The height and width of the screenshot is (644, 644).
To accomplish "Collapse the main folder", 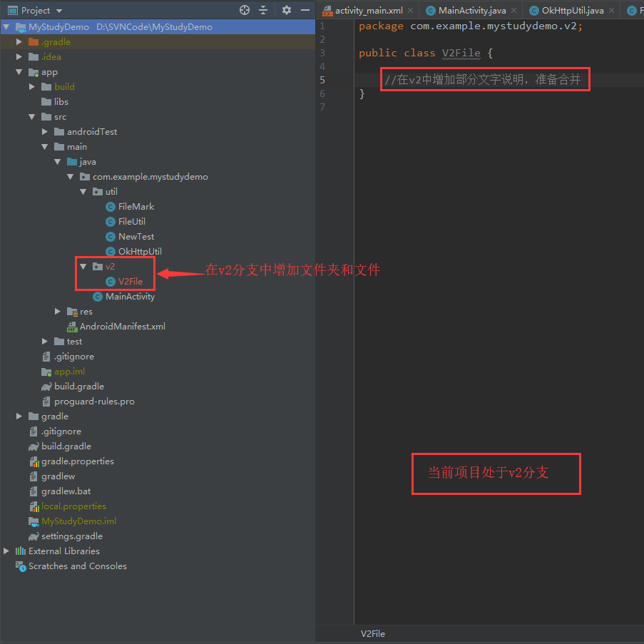I will pyautogui.click(x=45, y=147).
